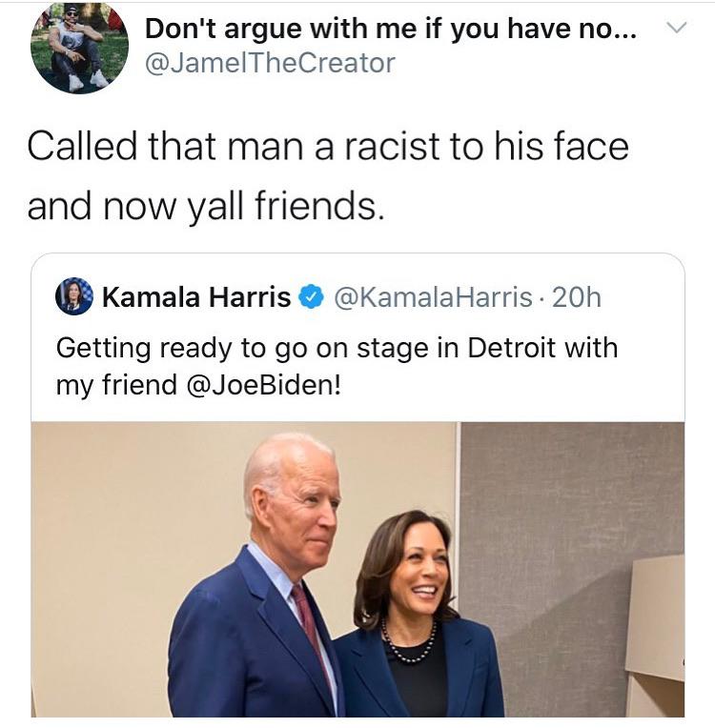Tap the "Called that man a racist" text line
Image resolution: width=715 pixels, height=728 pixels.
click(x=328, y=147)
